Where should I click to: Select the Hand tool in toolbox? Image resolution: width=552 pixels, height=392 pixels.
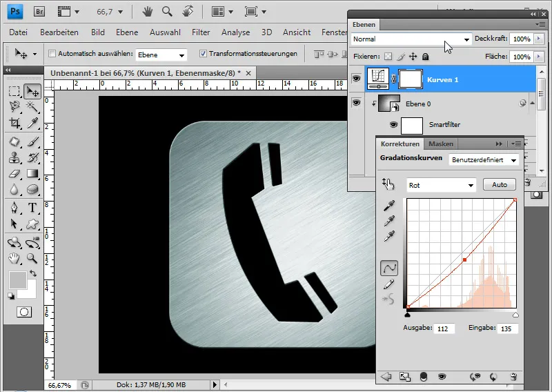tap(14, 259)
